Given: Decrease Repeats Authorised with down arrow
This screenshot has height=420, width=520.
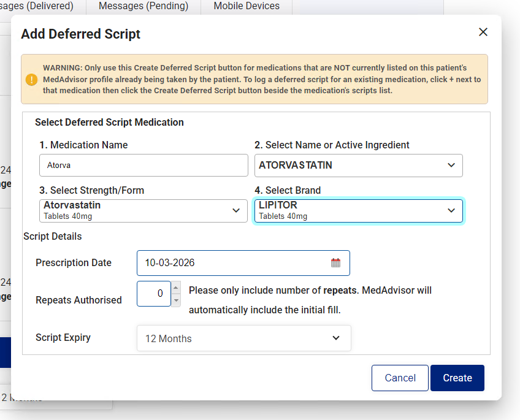Looking at the screenshot, I should click(x=176, y=300).
